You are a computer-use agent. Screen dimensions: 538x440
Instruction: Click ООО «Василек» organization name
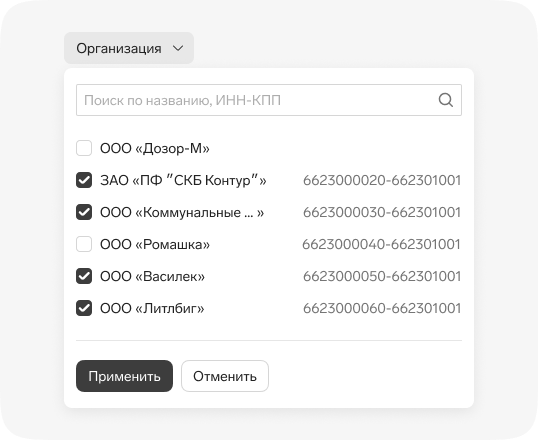point(152,276)
